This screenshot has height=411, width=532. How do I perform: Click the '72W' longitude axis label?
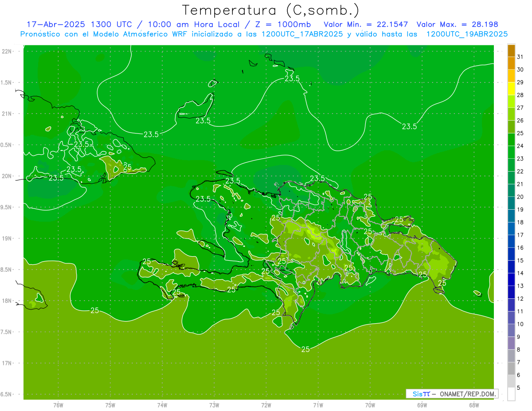tap(266, 405)
